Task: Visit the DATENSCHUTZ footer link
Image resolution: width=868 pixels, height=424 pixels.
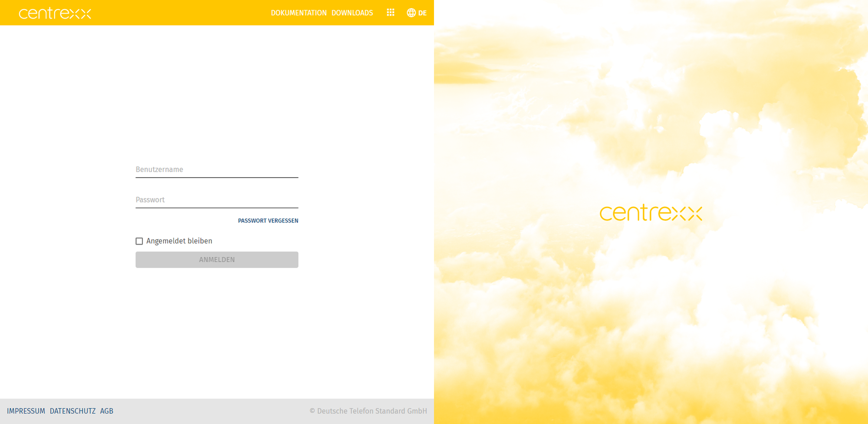Action: tap(72, 411)
